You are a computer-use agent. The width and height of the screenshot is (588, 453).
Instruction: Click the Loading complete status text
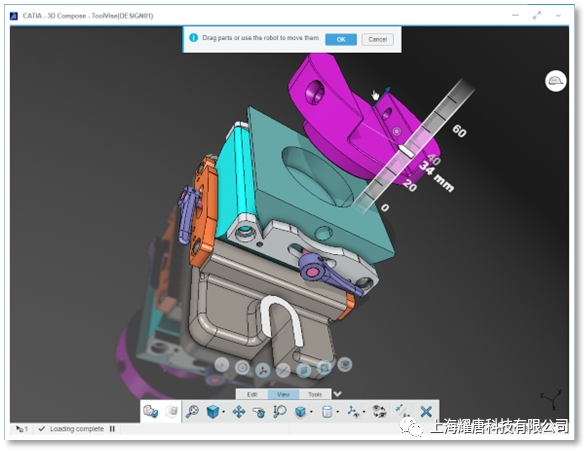[76, 429]
